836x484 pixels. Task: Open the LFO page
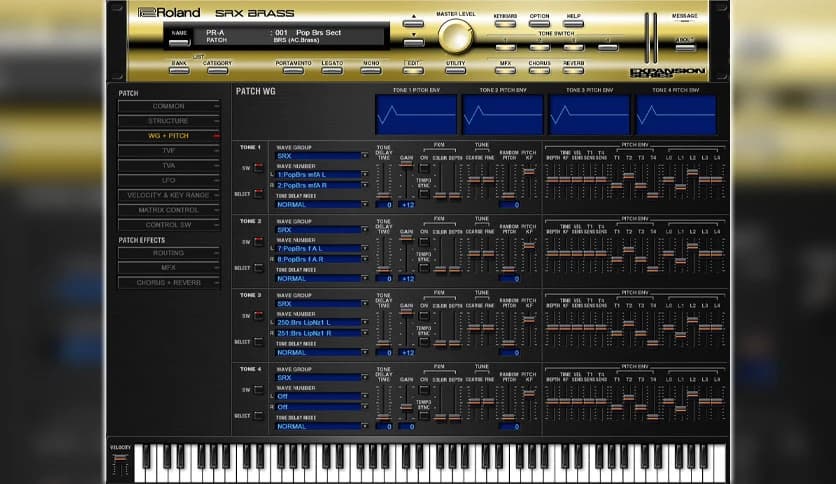pos(168,180)
